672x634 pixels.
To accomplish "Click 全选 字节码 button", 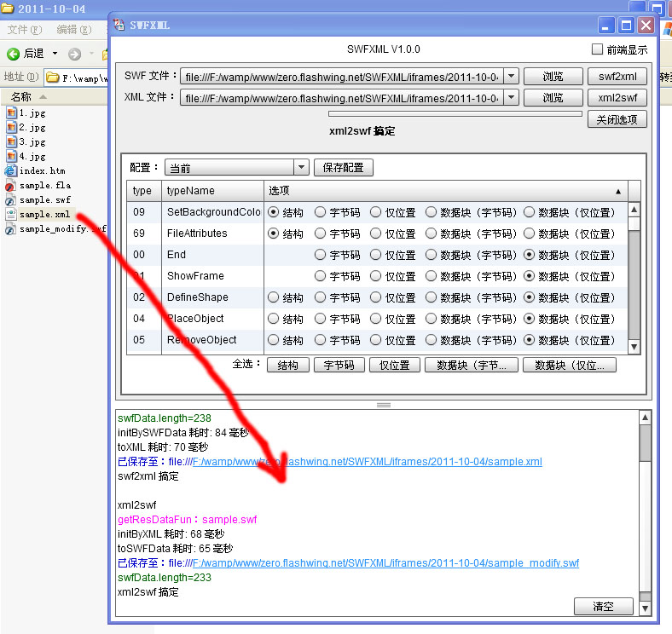I will pos(339,365).
